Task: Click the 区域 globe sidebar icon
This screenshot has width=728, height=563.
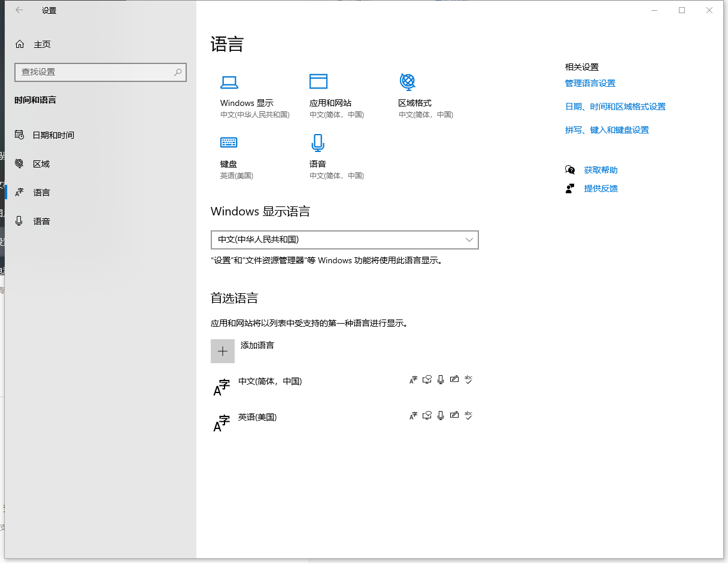Action: (20, 163)
